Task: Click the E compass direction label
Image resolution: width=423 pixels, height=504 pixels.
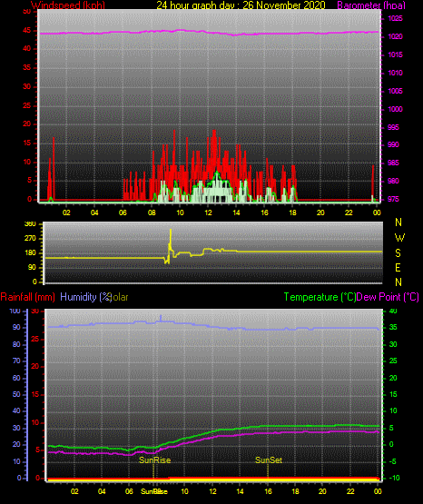Action: pyautogui.click(x=398, y=267)
